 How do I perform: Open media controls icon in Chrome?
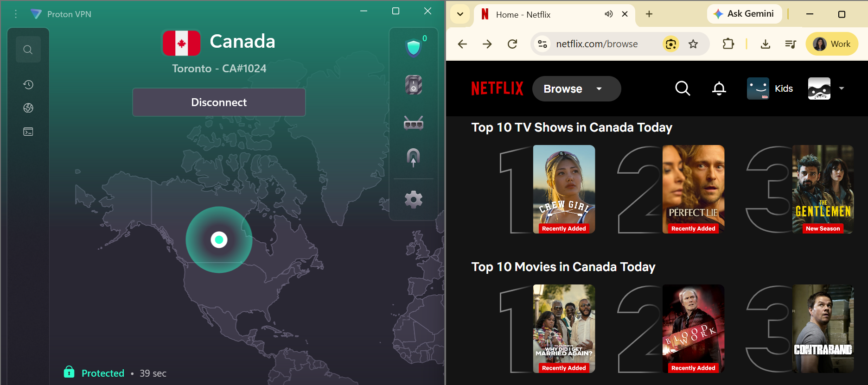tap(791, 44)
